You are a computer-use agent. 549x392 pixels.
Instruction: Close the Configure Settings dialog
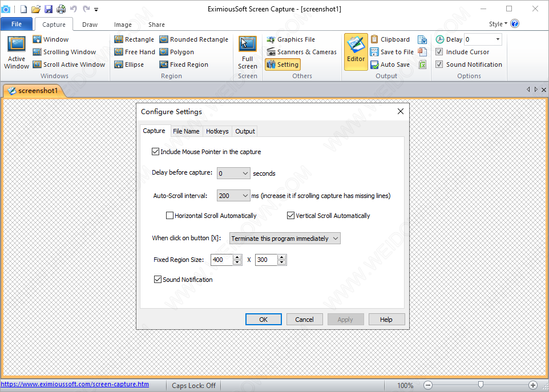(x=401, y=111)
